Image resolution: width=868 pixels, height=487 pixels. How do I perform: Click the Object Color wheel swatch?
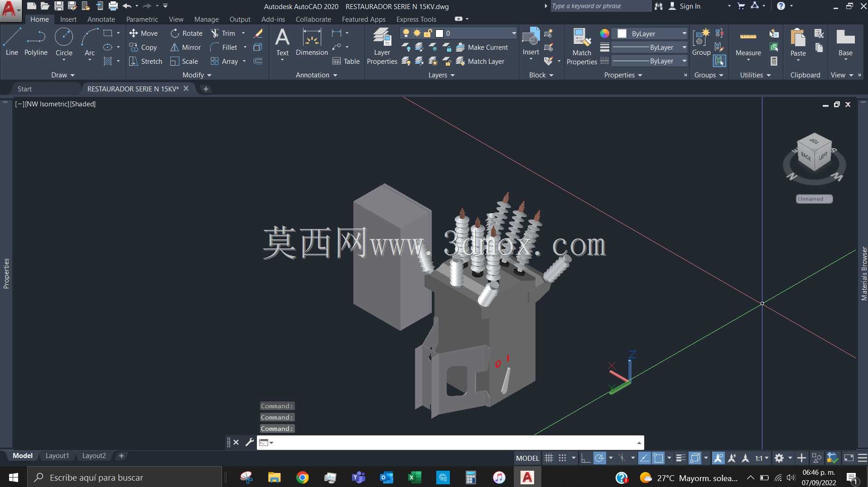click(x=605, y=33)
